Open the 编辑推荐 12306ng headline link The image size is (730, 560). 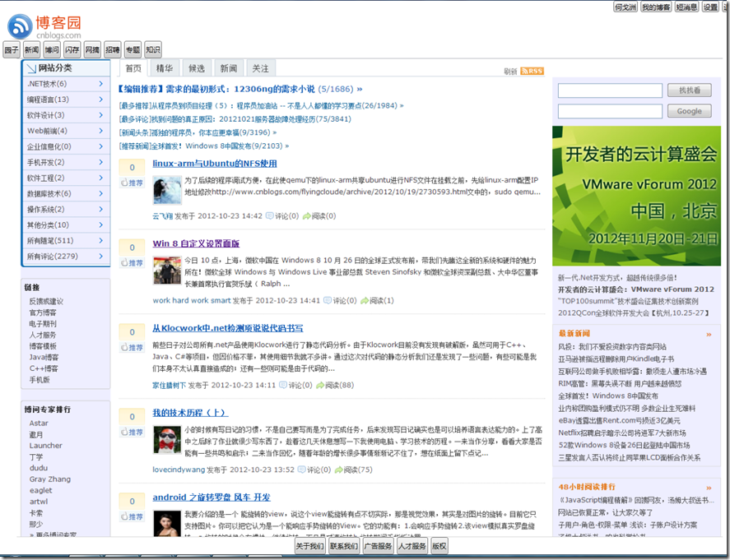point(240,89)
